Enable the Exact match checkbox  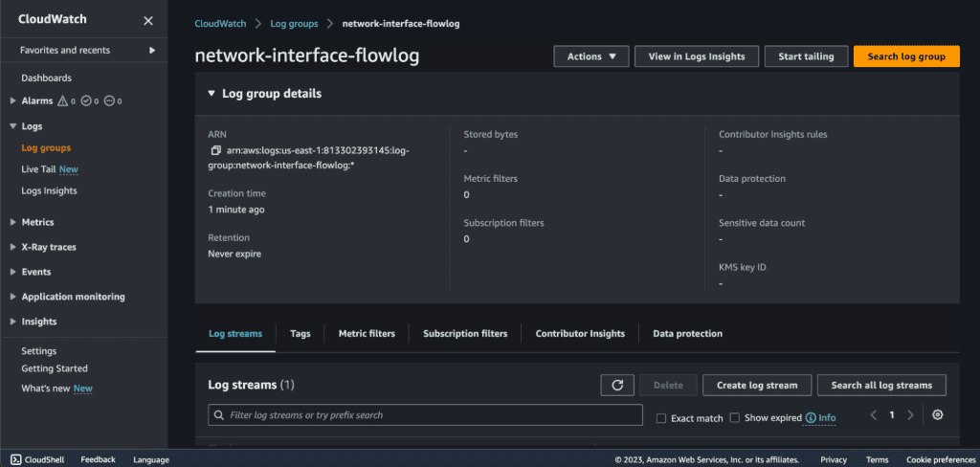(x=661, y=418)
